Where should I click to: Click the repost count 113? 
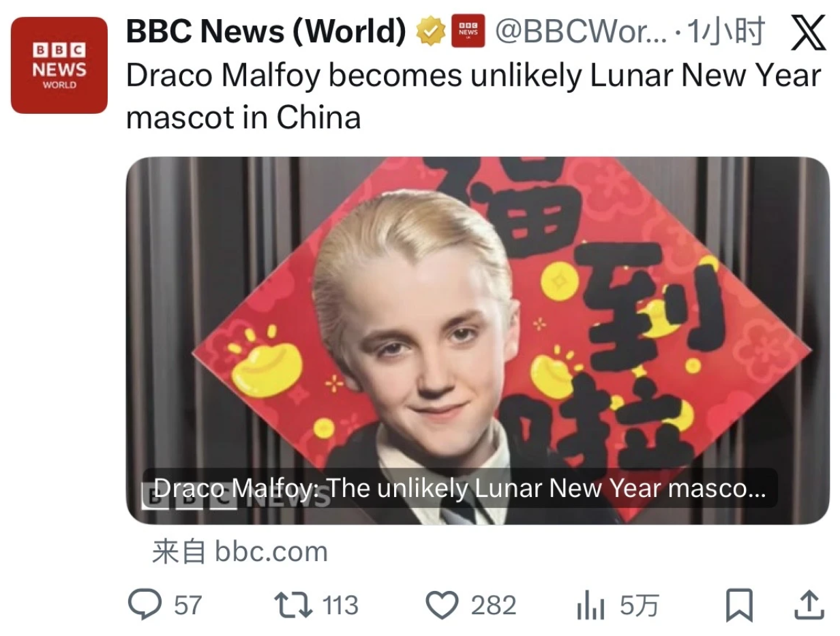point(340,605)
